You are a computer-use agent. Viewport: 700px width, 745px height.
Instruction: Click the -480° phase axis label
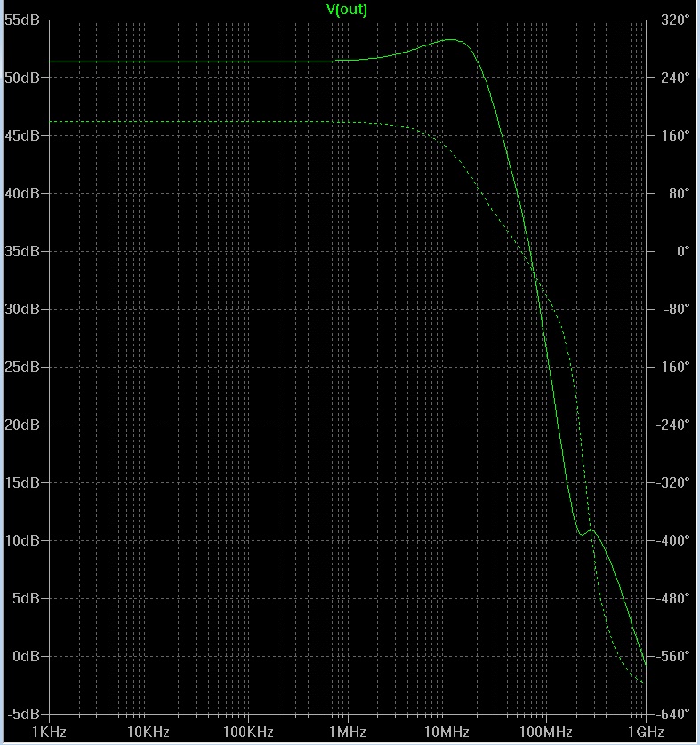[x=673, y=598]
